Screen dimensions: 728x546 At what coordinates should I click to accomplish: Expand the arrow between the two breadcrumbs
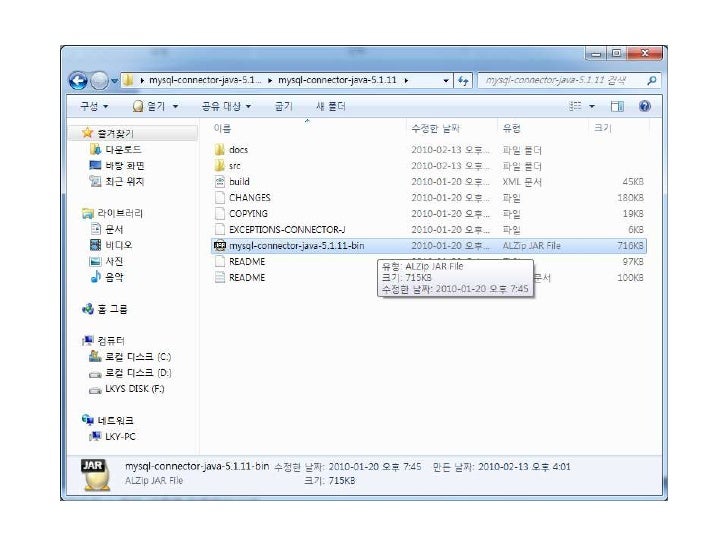(270, 81)
